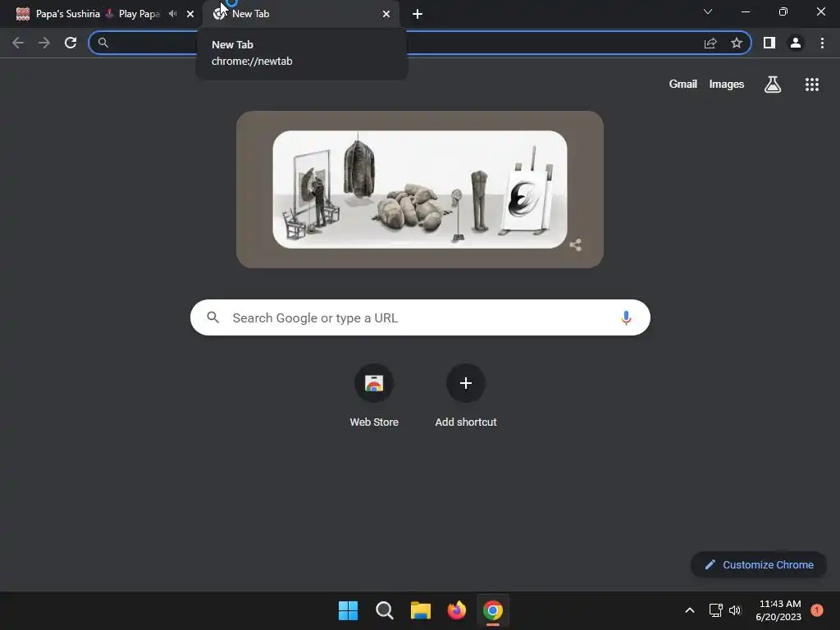Open the side panel icon
The width and height of the screenshot is (840, 630).
pos(769,43)
